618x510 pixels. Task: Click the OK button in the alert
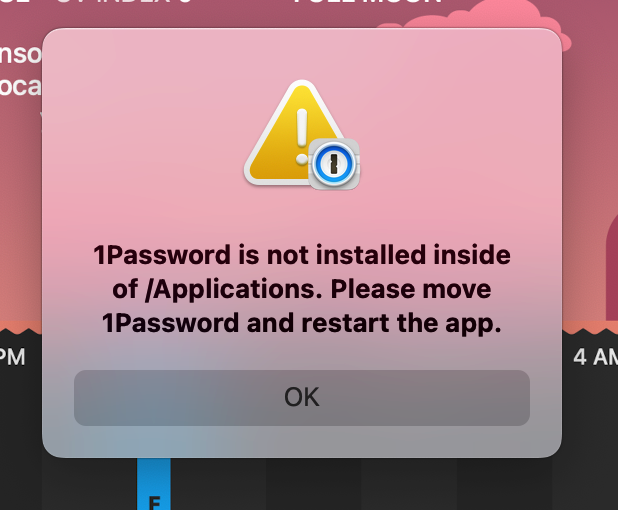302,397
